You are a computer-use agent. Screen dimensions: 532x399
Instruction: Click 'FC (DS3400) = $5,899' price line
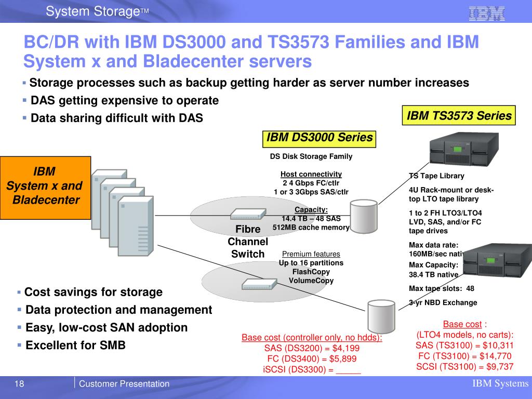(312, 358)
